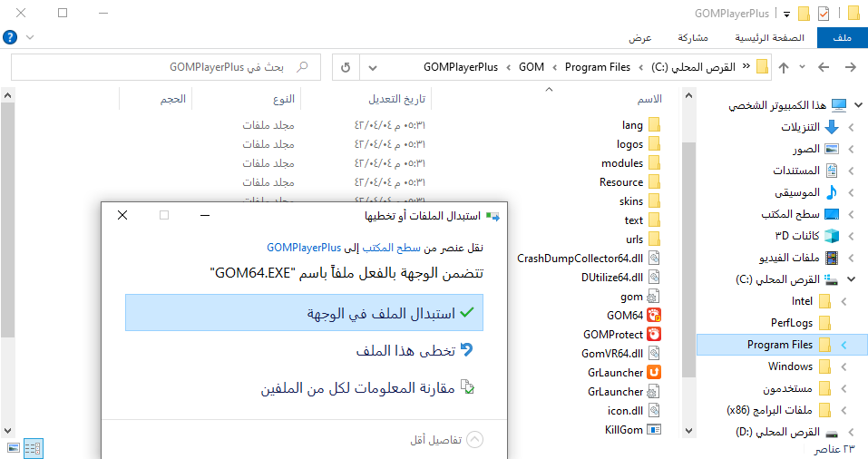Click GOM in the address breadcrumb
The width and height of the screenshot is (868, 459).
tap(532, 67)
